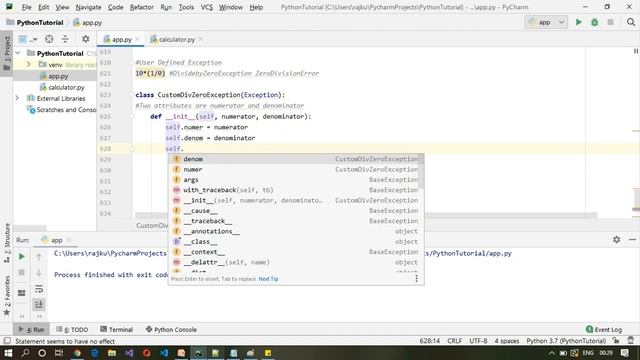640x360 pixels.
Task: Toggle soft-wrap in Run output
Action: (39, 289)
